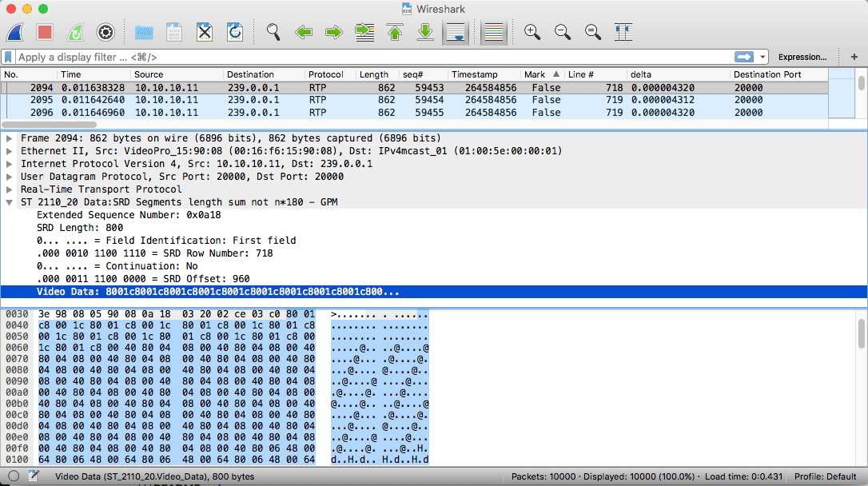Toggle packet colorization rules button

coord(494,32)
